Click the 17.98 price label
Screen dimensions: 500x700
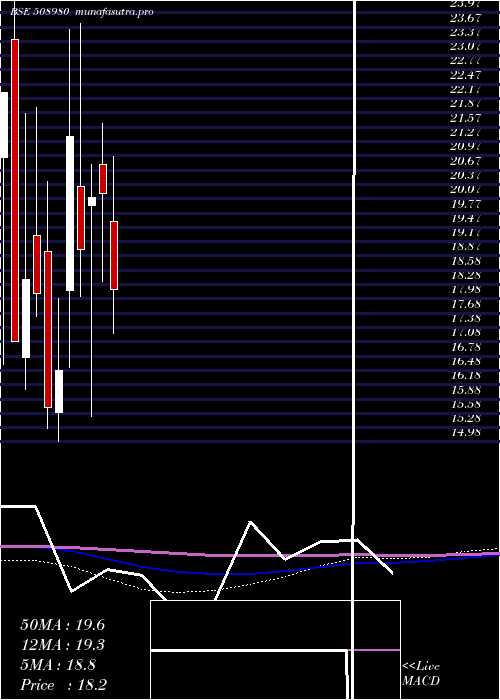(466, 290)
